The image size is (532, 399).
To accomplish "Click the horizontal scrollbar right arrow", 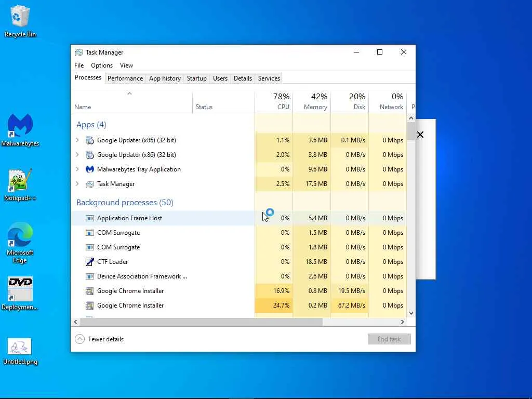I will pyautogui.click(x=403, y=322).
